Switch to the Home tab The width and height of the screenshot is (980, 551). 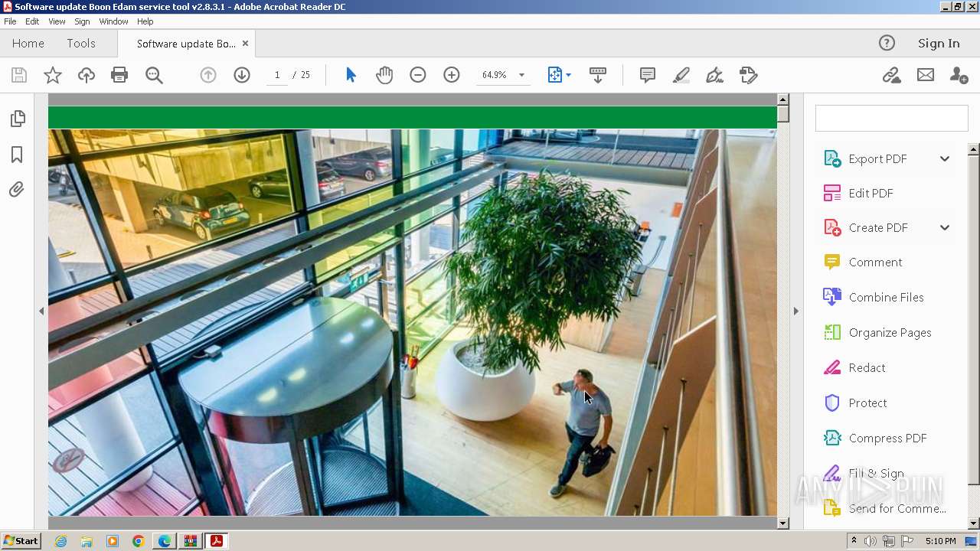pos(28,44)
